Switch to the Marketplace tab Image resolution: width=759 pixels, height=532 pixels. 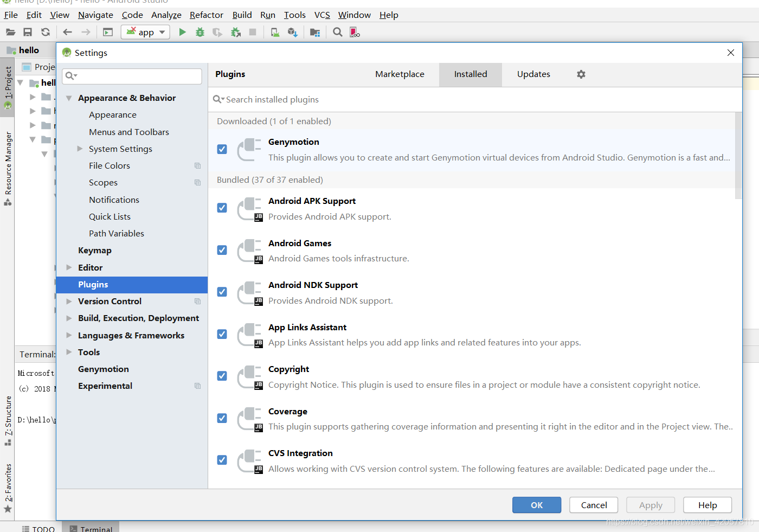pos(400,74)
